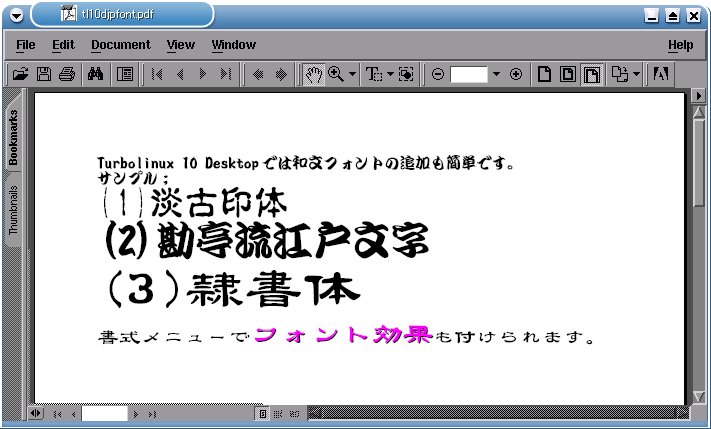
Task: Go to next page in the status bar
Action: (x=135, y=414)
